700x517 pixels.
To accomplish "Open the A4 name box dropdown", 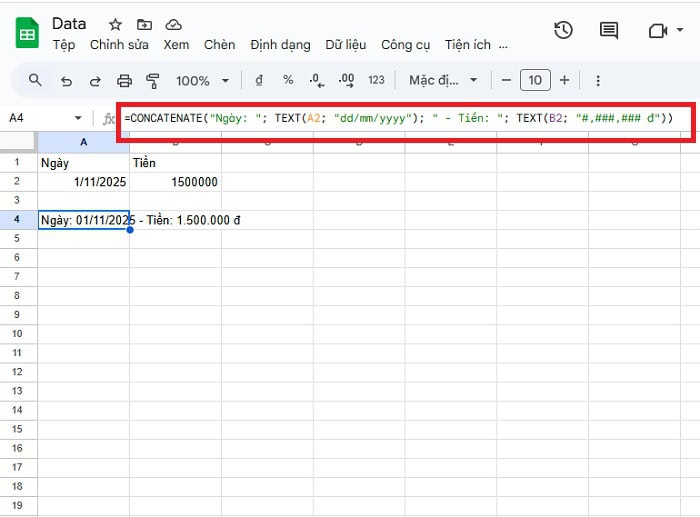I will click(x=79, y=118).
